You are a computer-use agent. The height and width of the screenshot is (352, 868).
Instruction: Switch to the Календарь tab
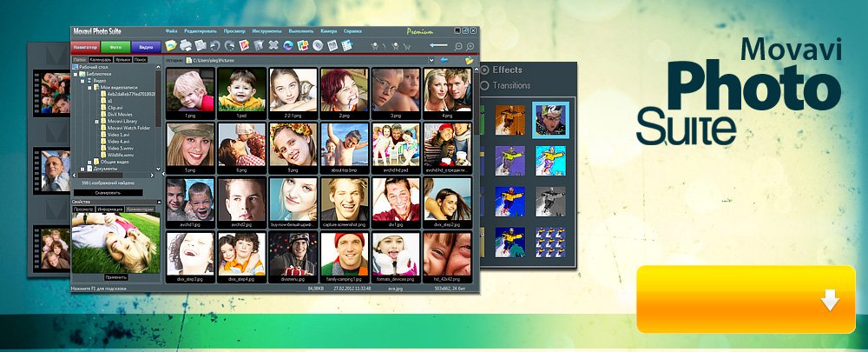pyautogui.click(x=101, y=60)
